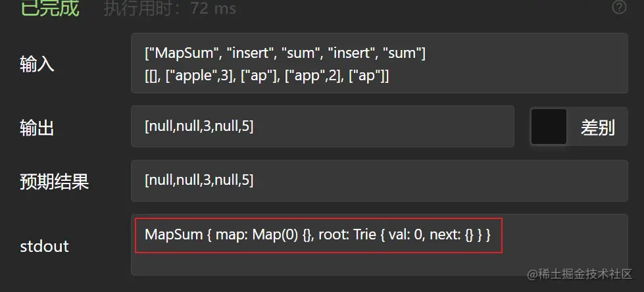Click expected value [null,null,3,null,5] in 预期结果
This screenshot has width=644, height=292.
pyautogui.click(x=199, y=180)
